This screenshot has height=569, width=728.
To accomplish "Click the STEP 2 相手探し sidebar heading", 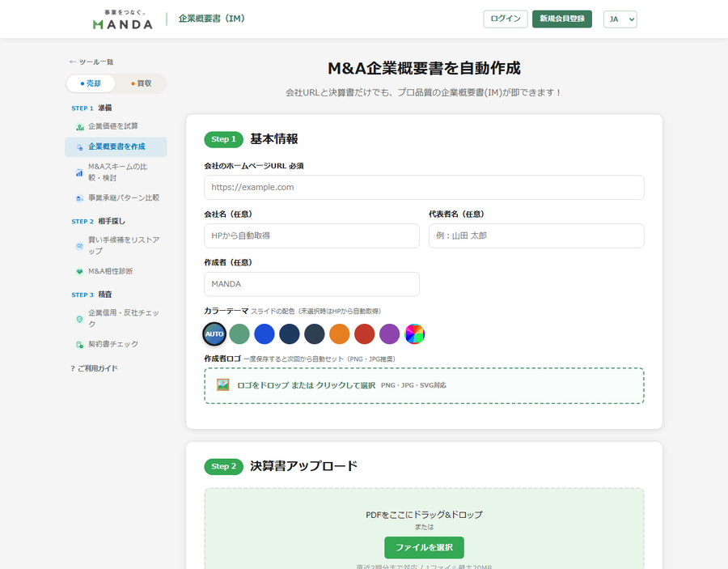I will tap(98, 221).
